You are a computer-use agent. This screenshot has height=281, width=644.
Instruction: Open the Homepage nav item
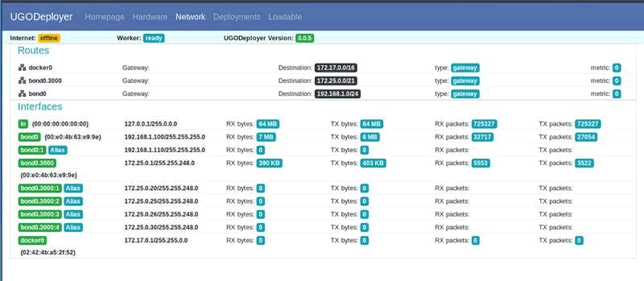104,17
